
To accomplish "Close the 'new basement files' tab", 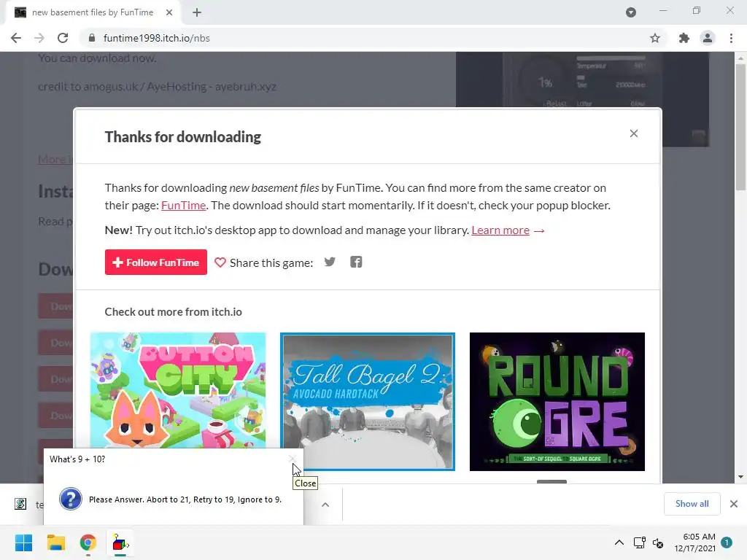I will (x=169, y=12).
